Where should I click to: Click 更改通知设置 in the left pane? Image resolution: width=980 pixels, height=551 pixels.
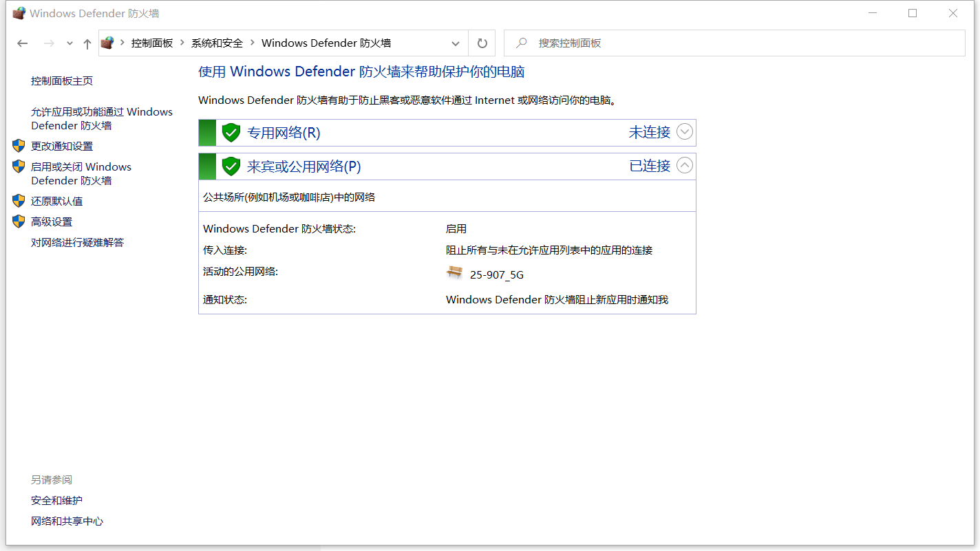(x=62, y=146)
